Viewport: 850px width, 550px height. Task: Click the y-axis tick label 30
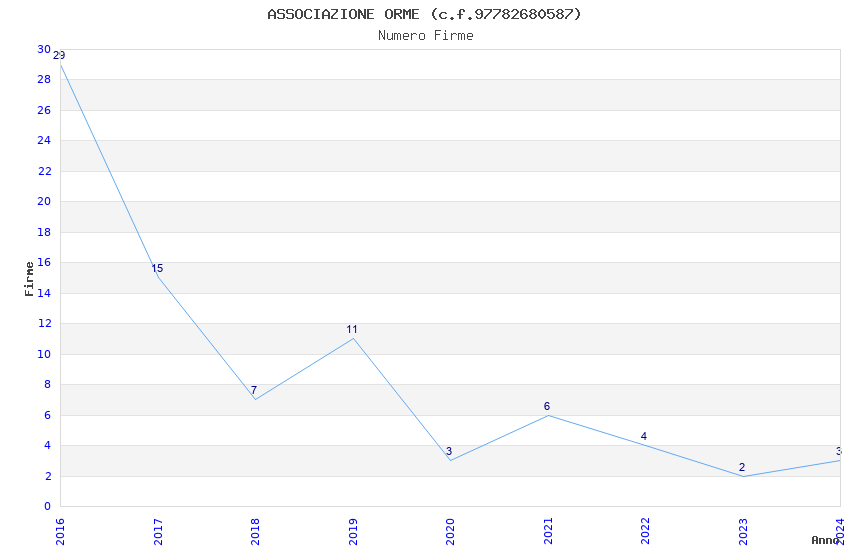[44, 49]
